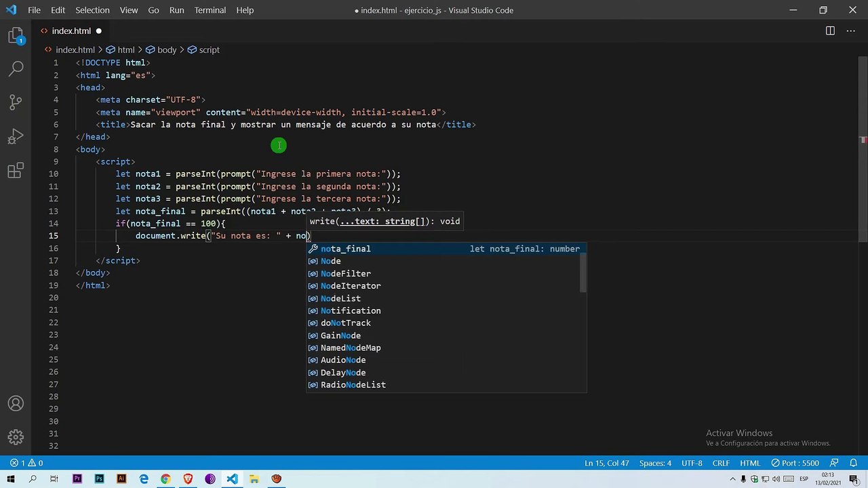Open the Manage gear menu

[x=16, y=437]
